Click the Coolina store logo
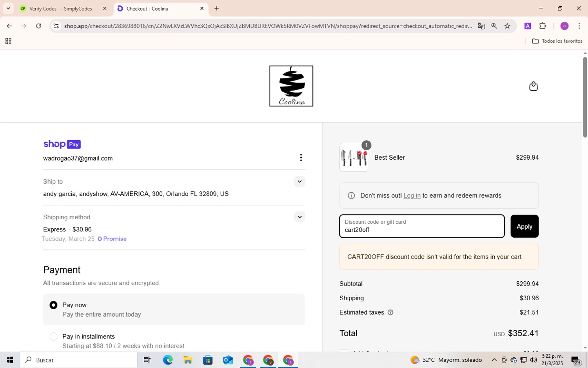The image size is (588, 368). 291,86
